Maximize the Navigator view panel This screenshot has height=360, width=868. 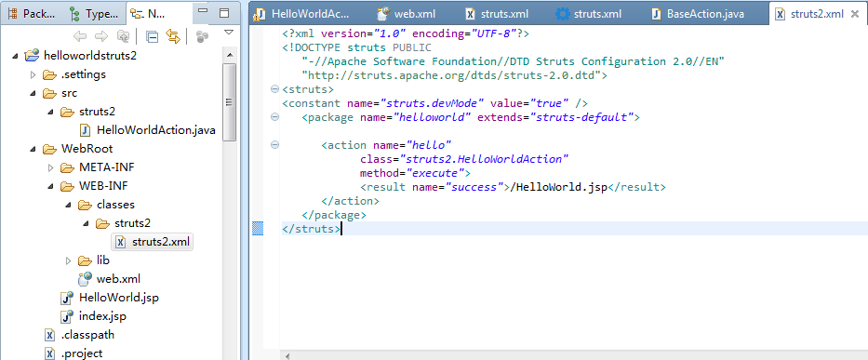click(224, 13)
